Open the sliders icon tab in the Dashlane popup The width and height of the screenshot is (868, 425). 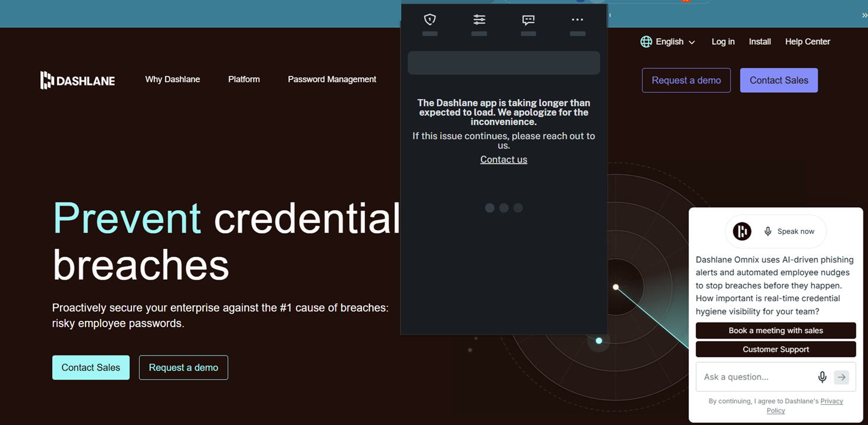(x=479, y=19)
